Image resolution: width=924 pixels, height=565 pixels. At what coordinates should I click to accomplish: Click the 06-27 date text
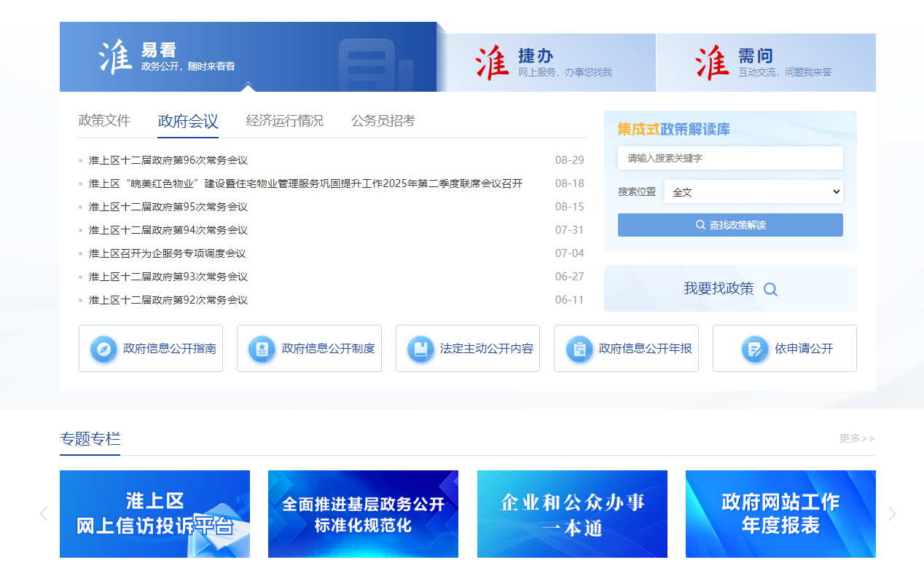click(570, 277)
